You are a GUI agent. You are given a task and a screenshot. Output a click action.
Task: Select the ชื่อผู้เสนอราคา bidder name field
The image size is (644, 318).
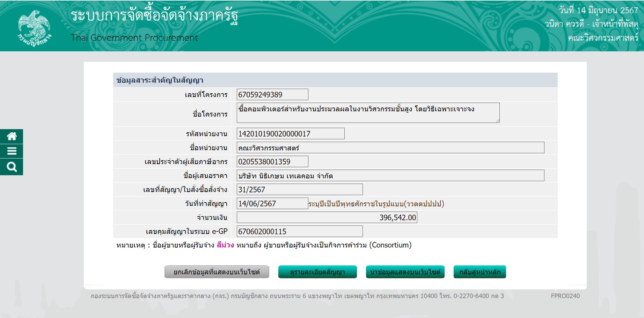point(390,176)
